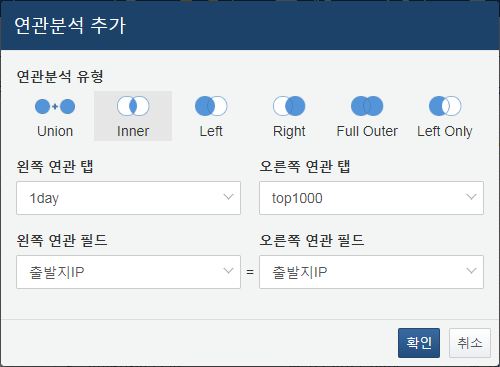Open the 오른쪽 연관 탭 dropdown showing top1000
Viewport: 500px width, 367px height.
pos(371,198)
